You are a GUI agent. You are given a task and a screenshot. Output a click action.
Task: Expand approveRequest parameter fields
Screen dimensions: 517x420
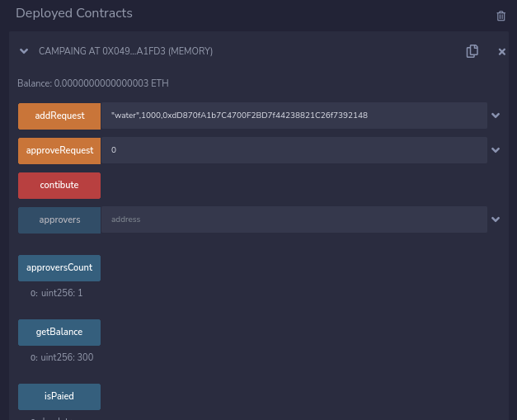[x=496, y=150]
